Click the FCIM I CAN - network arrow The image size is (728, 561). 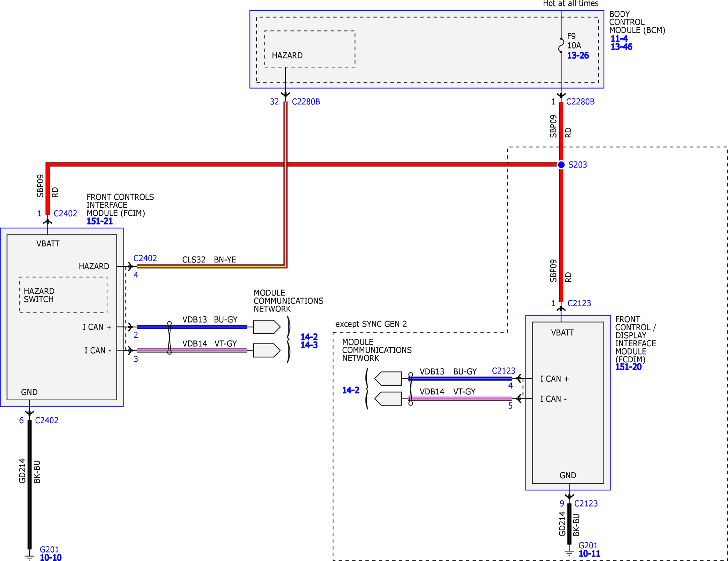point(267,350)
